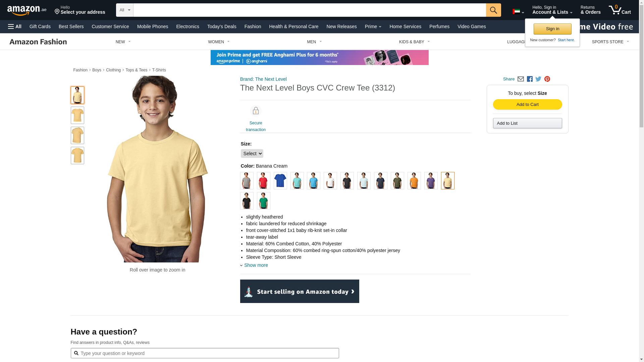This screenshot has width=644, height=362.
Task: Click the Secure transaction lock icon
Action: pyautogui.click(x=256, y=111)
